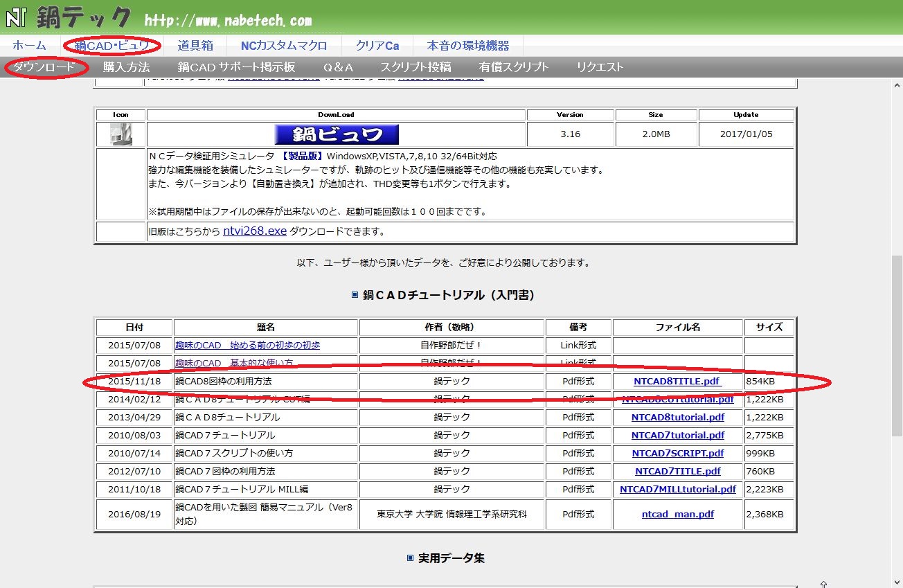Click the update date 2017/01/05 cell
This screenshot has height=588, width=903.
[x=746, y=134]
